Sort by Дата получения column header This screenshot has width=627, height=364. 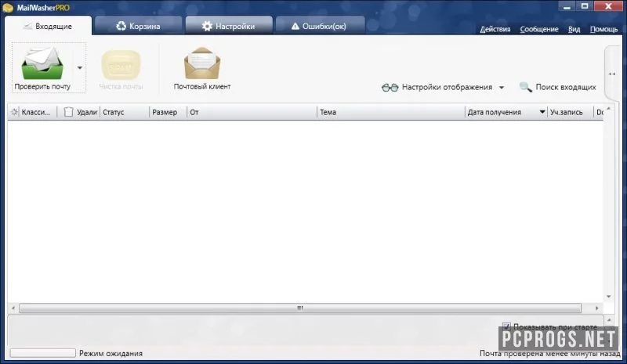click(495, 112)
